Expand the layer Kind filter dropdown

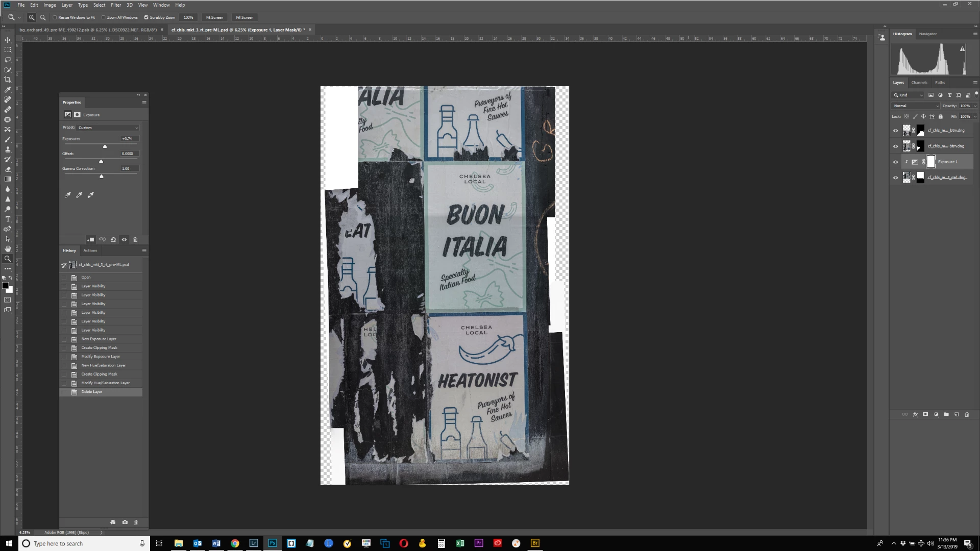tap(909, 95)
